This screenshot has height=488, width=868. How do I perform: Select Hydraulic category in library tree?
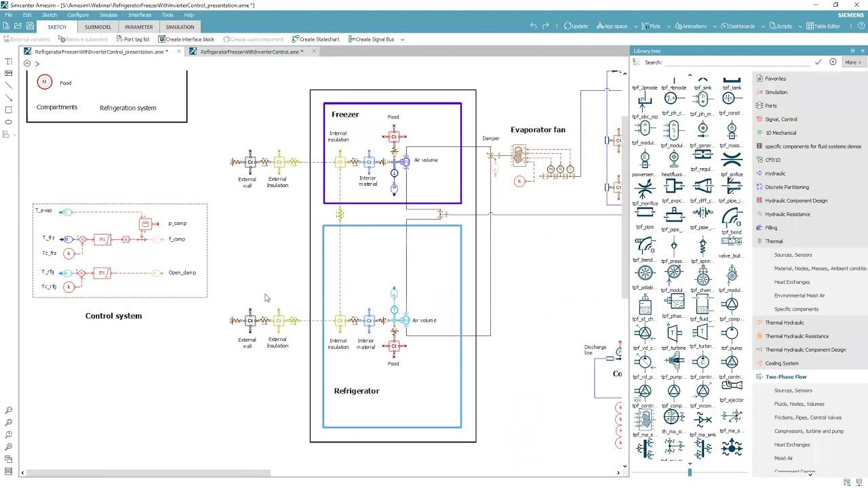click(775, 174)
